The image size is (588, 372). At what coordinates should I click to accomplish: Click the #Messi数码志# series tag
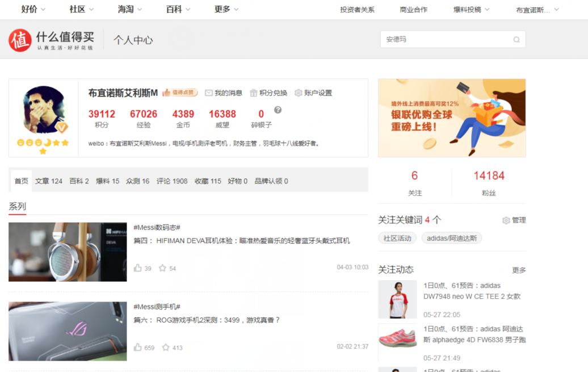coord(157,227)
